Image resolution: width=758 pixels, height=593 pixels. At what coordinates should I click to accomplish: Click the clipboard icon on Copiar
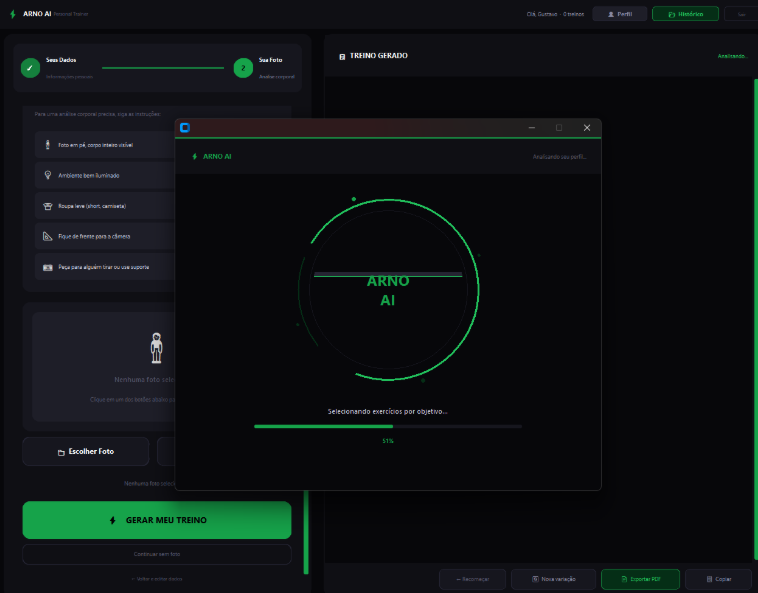[709, 579]
